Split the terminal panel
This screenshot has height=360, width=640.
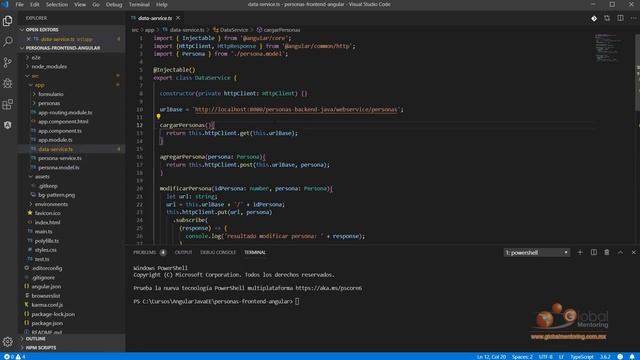[x=593, y=252]
